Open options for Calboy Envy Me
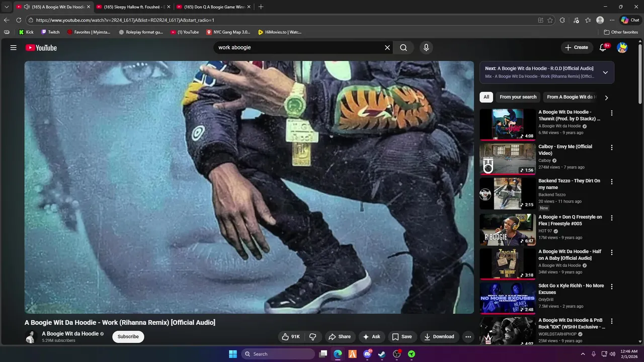This screenshot has height=362, width=644. point(612,148)
